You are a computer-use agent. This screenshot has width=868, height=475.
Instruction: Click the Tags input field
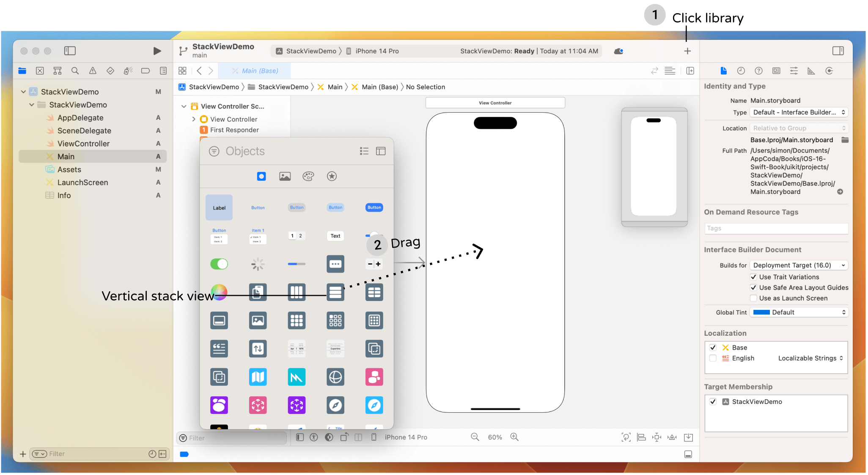pyautogui.click(x=776, y=228)
